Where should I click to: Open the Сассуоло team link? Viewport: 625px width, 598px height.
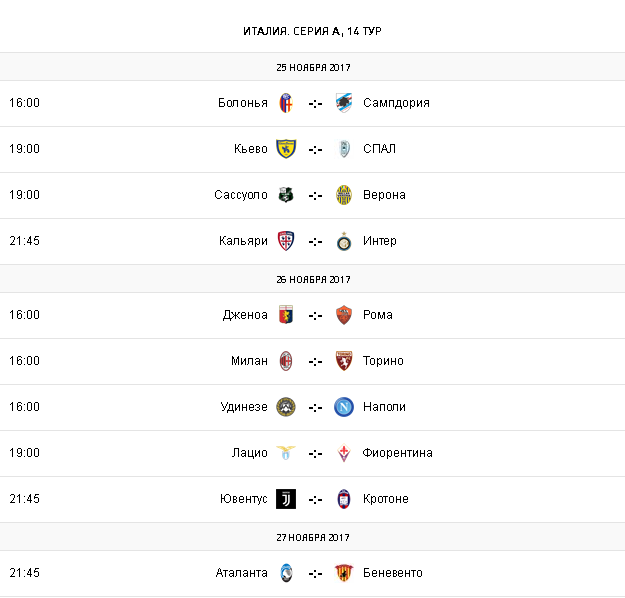(x=240, y=195)
